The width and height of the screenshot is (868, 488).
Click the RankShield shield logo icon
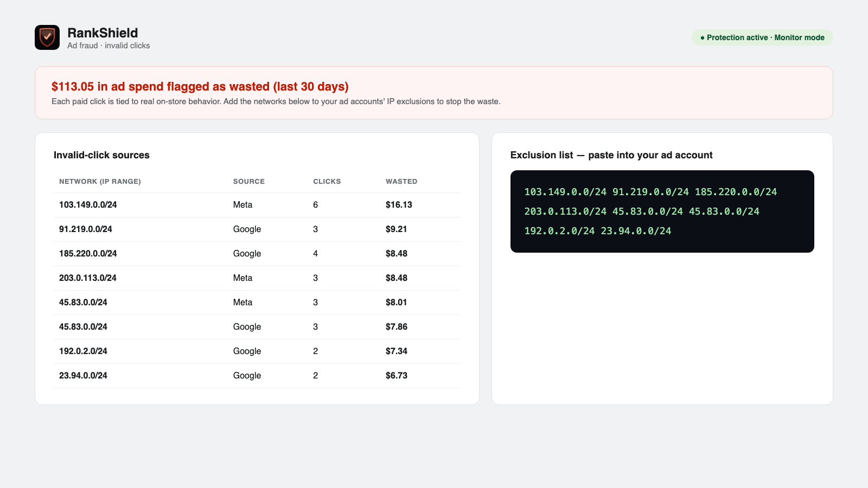[x=47, y=37]
